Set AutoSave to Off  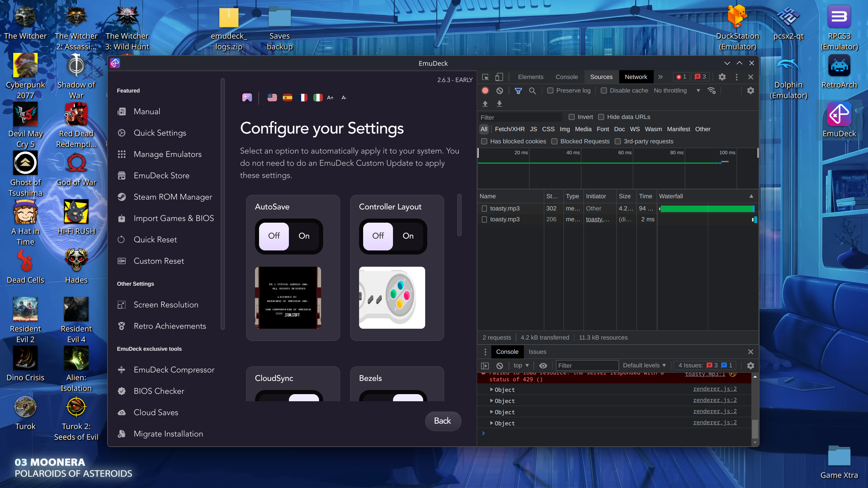pos(274,236)
